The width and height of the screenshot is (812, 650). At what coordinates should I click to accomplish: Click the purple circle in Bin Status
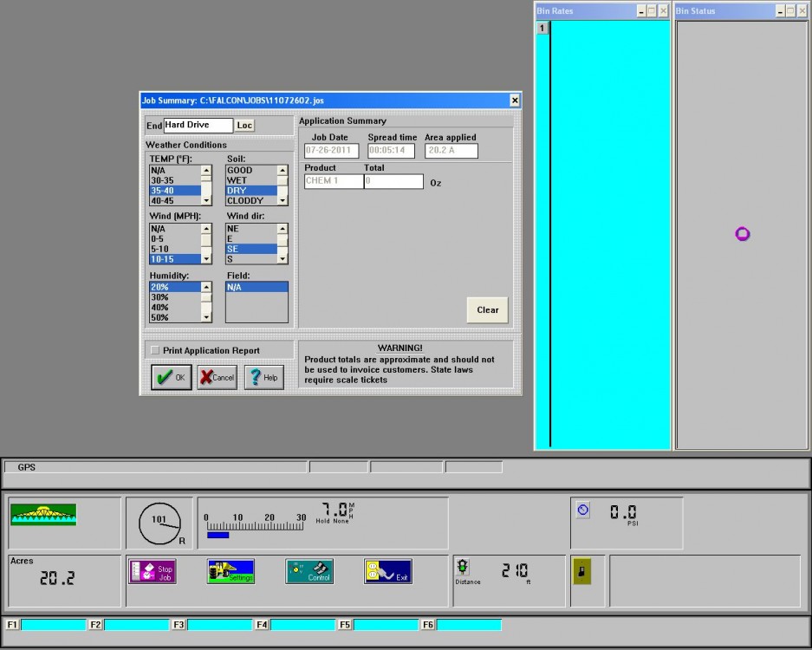[742, 234]
